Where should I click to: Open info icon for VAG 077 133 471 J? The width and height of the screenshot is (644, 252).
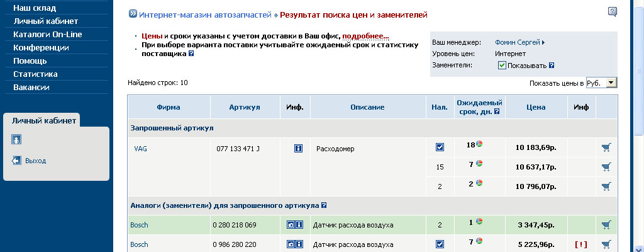299,149
